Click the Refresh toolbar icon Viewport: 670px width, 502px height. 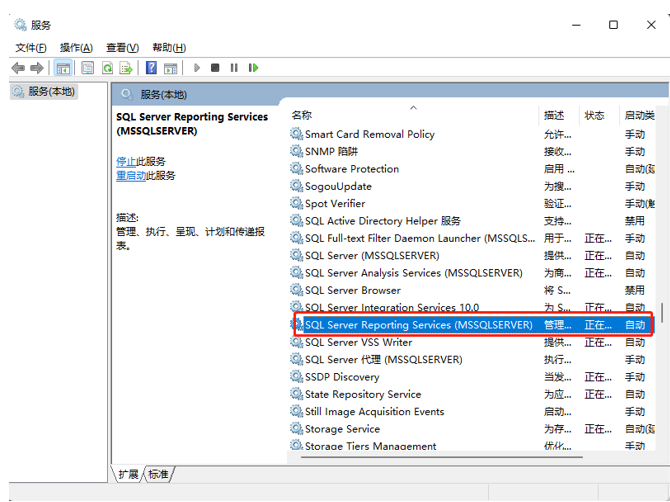point(108,68)
